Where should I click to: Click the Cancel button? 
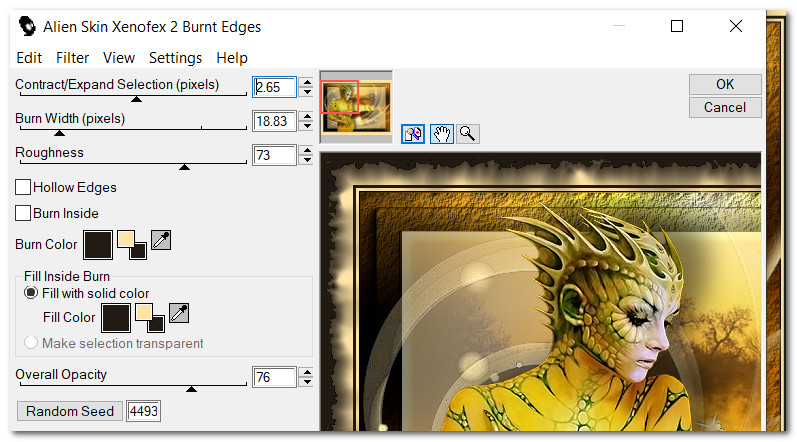point(725,108)
